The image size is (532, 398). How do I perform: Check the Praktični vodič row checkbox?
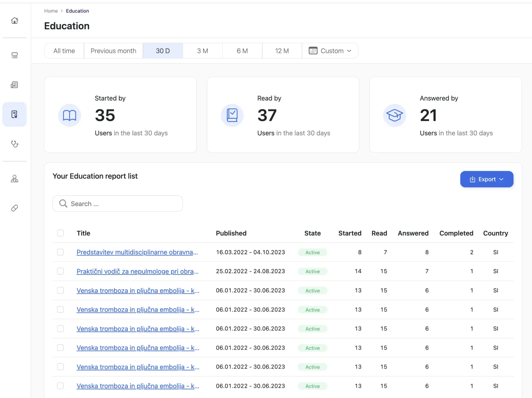(60, 271)
